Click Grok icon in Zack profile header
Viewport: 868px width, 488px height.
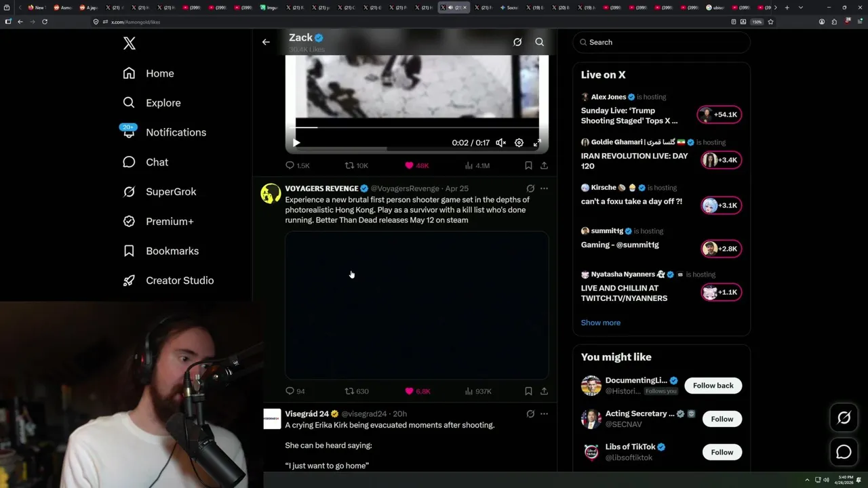click(x=517, y=42)
